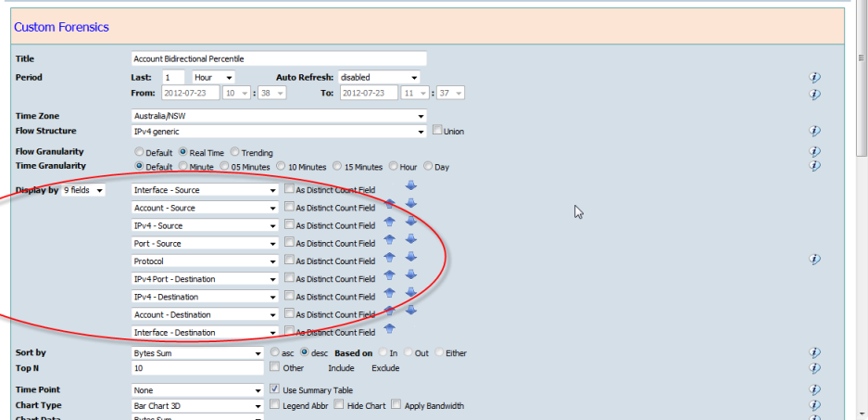The height and width of the screenshot is (420, 868).
Task: Move Account - Destination field down
Action: 410,310
